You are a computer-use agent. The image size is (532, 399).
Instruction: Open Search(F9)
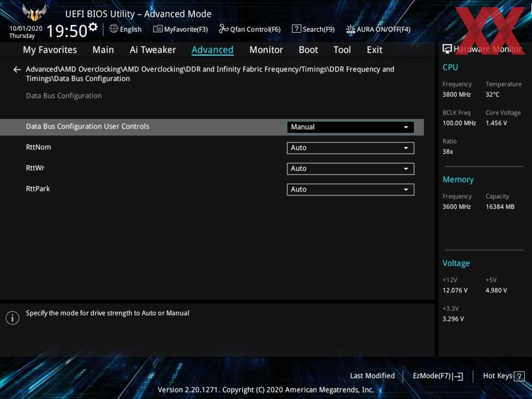point(313,29)
